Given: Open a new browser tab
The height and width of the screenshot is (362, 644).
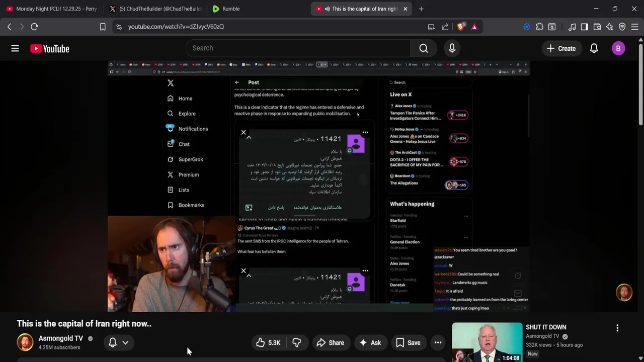Looking at the screenshot, I should point(421,9).
